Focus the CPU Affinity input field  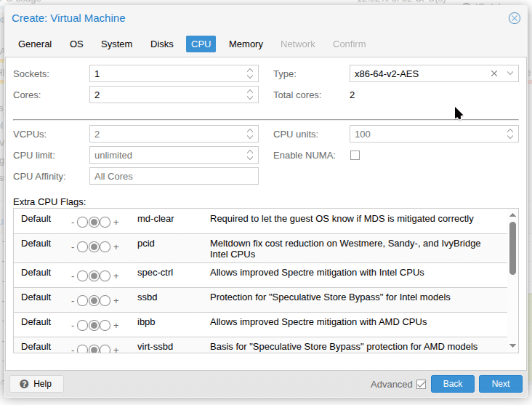[x=174, y=176]
